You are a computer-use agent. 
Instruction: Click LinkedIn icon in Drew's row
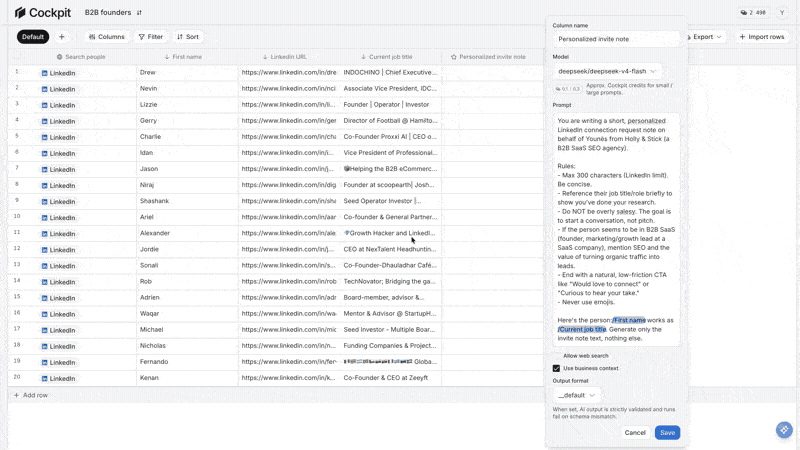[x=44, y=73]
